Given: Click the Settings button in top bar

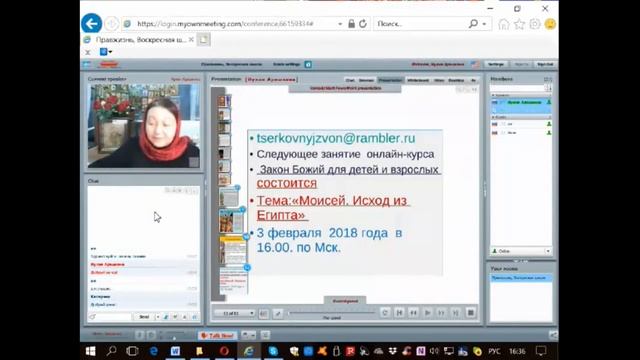Looking at the screenshot, I should point(496,64).
